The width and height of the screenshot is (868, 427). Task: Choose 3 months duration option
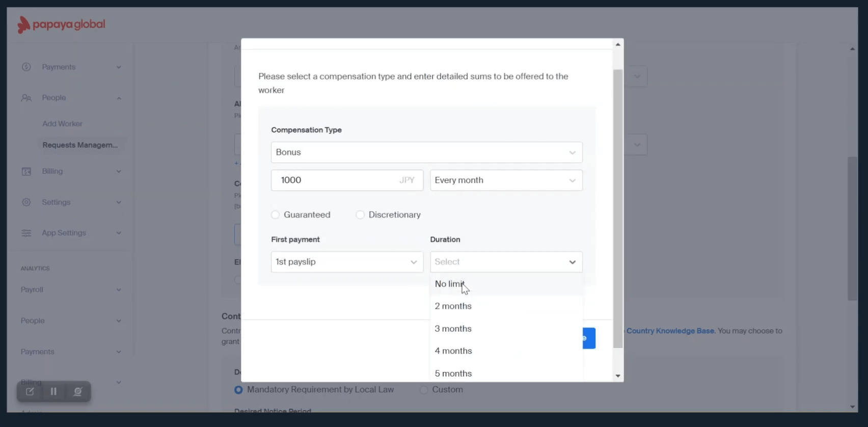[x=506, y=329]
